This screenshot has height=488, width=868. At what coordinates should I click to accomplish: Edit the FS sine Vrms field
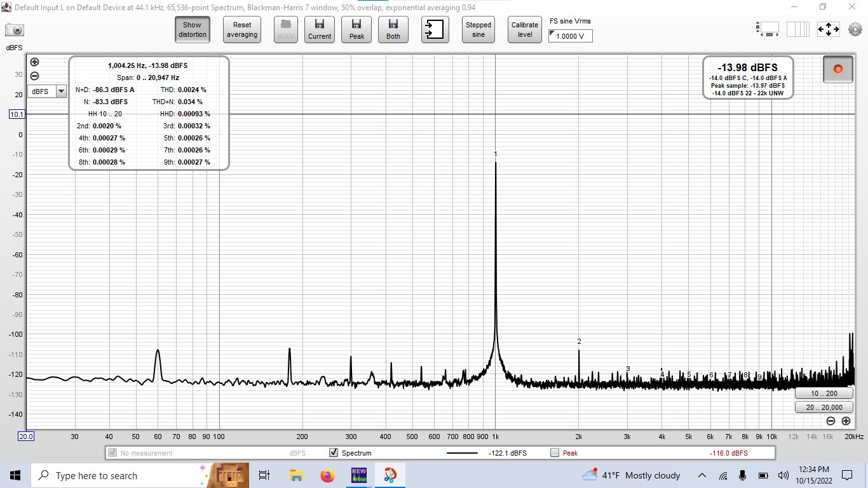(x=571, y=36)
